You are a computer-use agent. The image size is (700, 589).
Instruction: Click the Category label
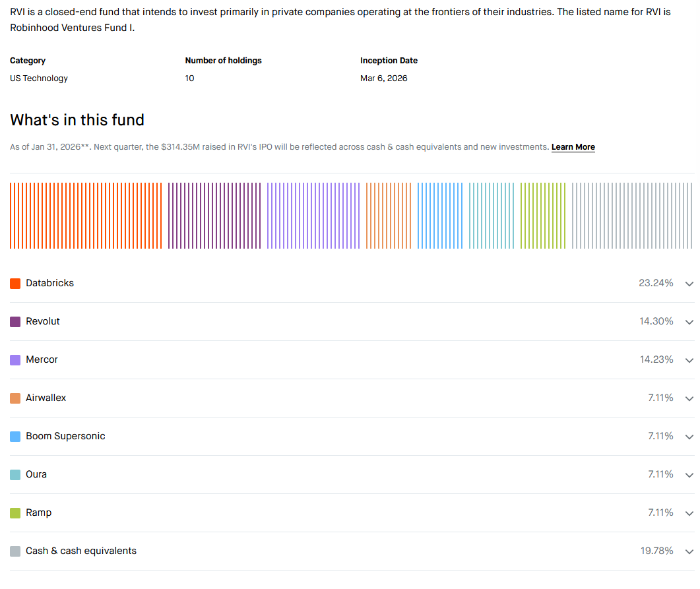click(x=28, y=61)
